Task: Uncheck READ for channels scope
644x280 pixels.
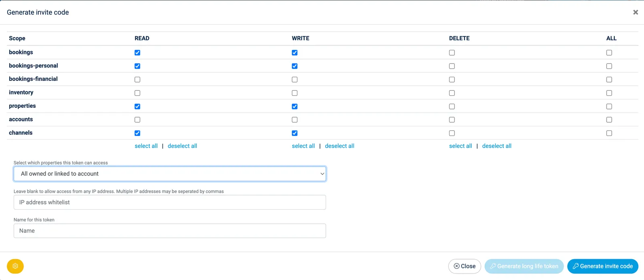Action: 137,133
